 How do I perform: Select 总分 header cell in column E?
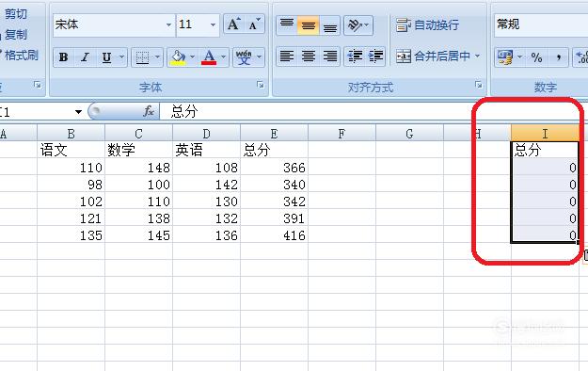click(274, 151)
